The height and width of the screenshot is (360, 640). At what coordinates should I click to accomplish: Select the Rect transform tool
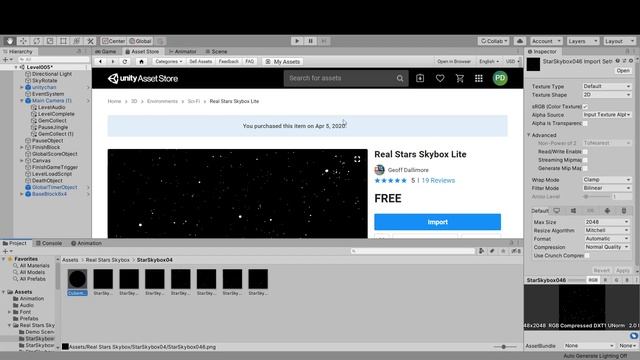click(x=63, y=41)
